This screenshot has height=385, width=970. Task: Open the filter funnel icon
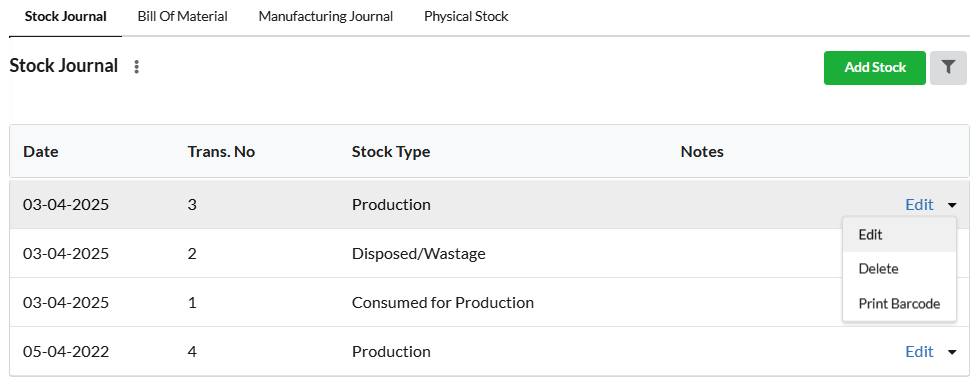(x=948, y=67)
